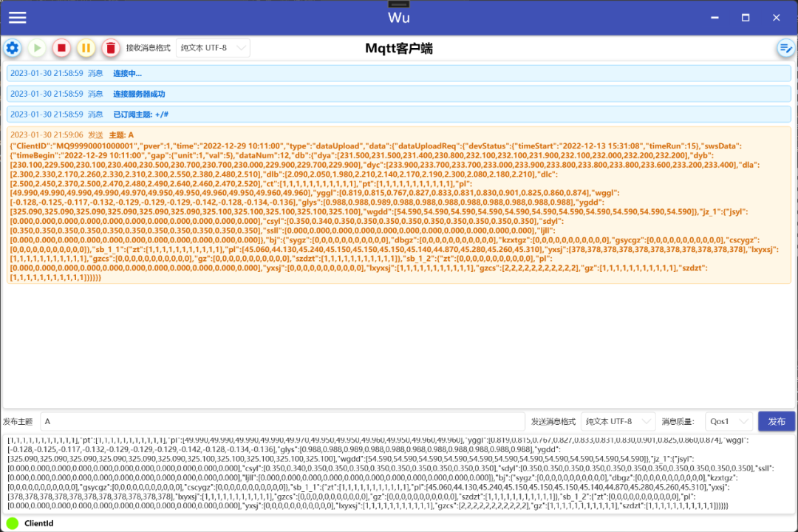
Task: Clear messages using the trash icon
Action: point(110,47)
